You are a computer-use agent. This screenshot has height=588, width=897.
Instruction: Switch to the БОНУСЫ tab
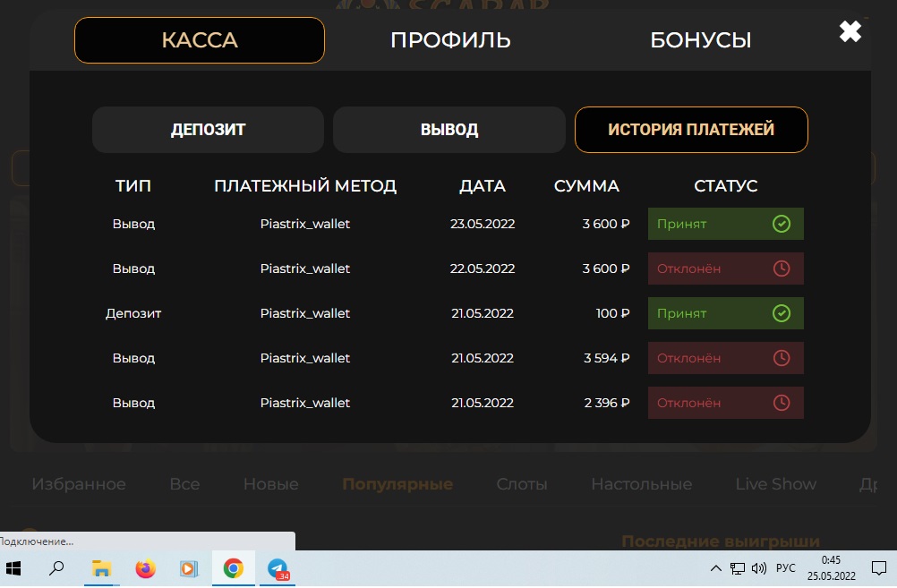[x=701, y=40]
